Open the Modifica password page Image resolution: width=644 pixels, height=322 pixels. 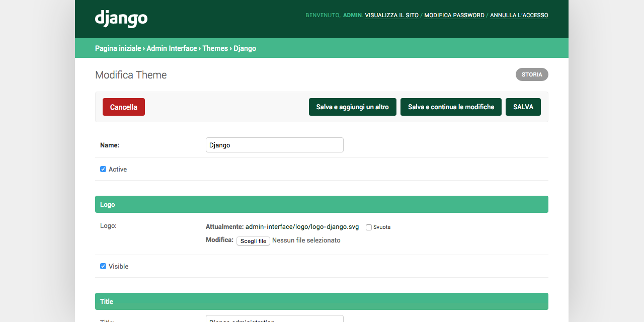(x=454, y=15)
